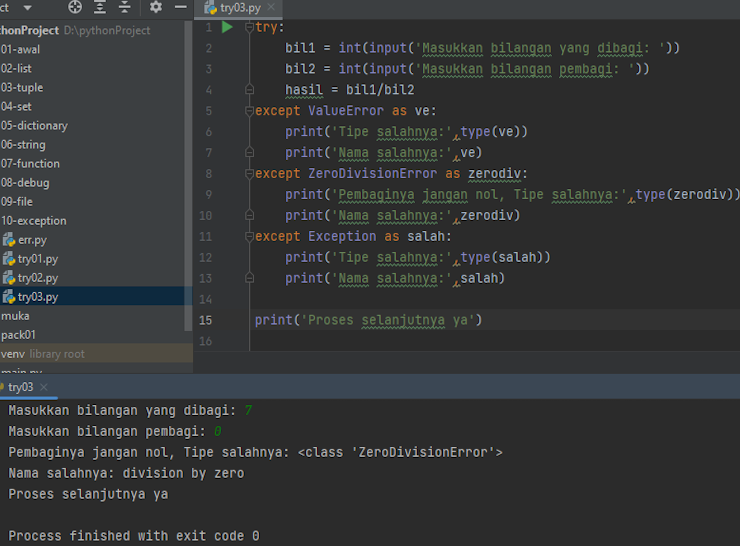
Task: Hide the project panel with minus icon
Action: click(180, 7)
